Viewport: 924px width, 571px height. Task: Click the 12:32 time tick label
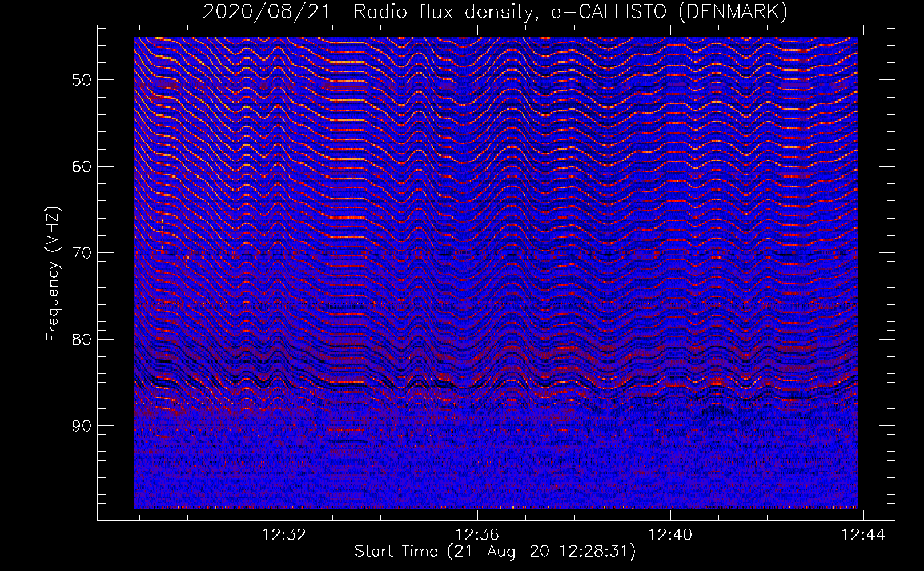284,534
